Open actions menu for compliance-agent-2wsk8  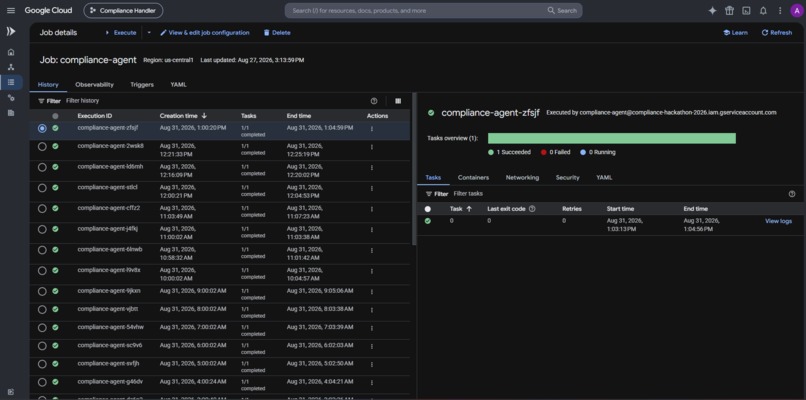[x=372, y=147]
